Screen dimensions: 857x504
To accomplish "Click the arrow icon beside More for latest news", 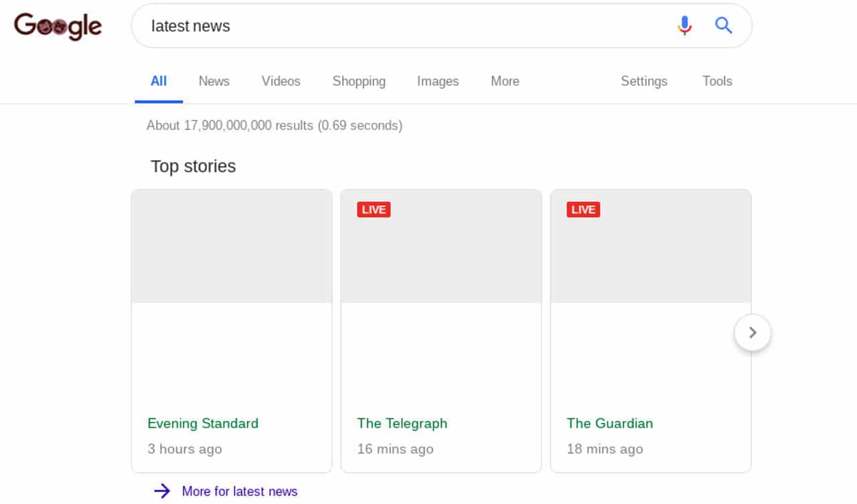I will click(x=162, y=491).
